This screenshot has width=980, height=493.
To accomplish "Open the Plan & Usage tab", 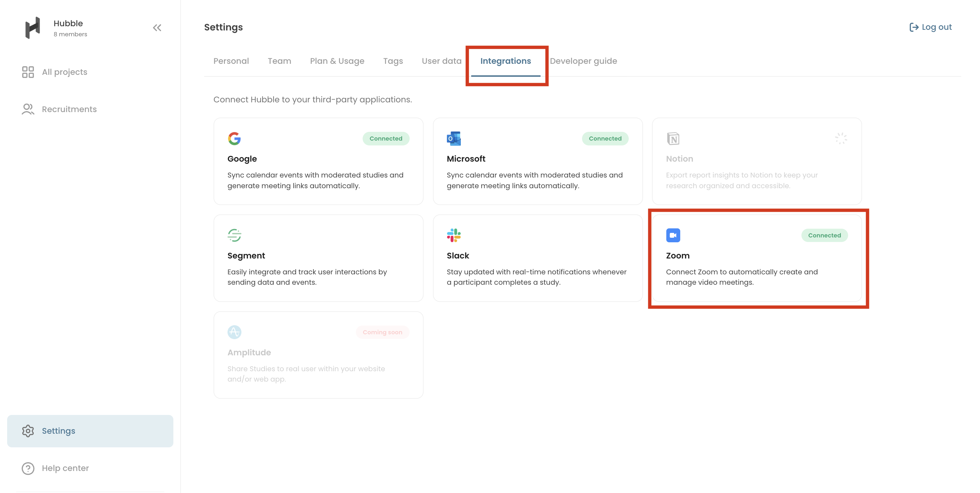I will (x=337, y=61).
